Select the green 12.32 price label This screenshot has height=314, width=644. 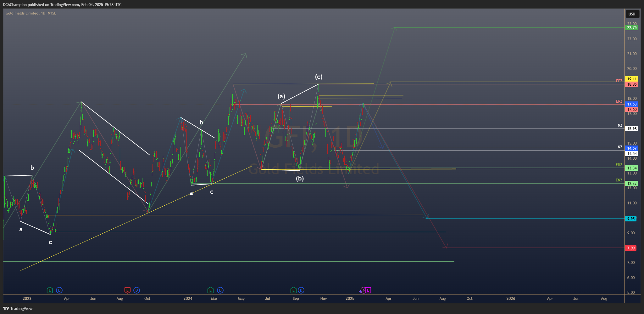click(632, 184)
